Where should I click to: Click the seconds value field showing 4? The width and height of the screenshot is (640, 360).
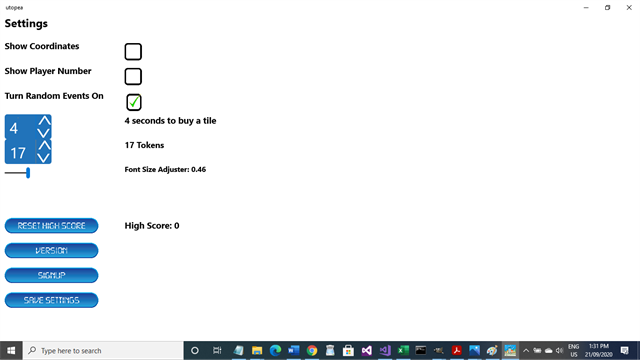click(20, 127)
